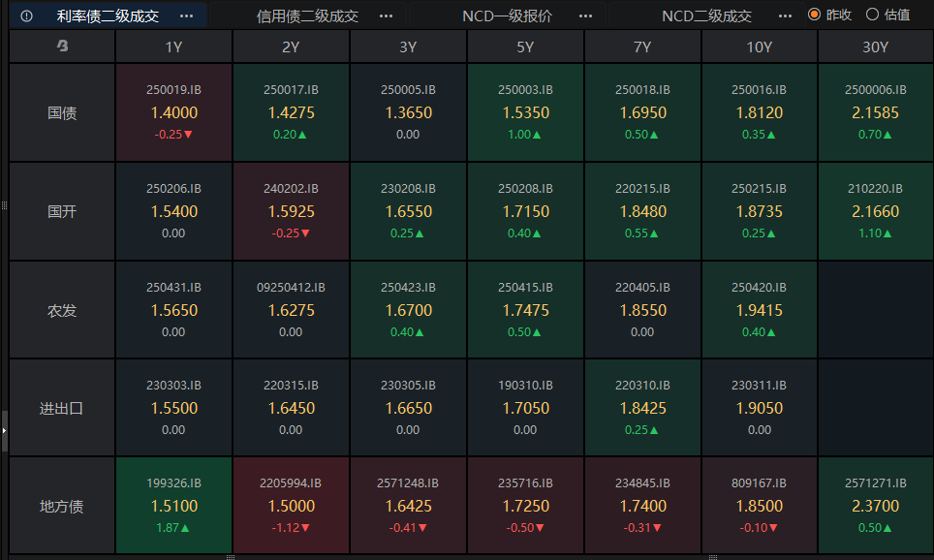The width and height of the screenshot is (934, 560).
Task: Switch to the NCD一级报价 tab
Action: click(508, 16)
